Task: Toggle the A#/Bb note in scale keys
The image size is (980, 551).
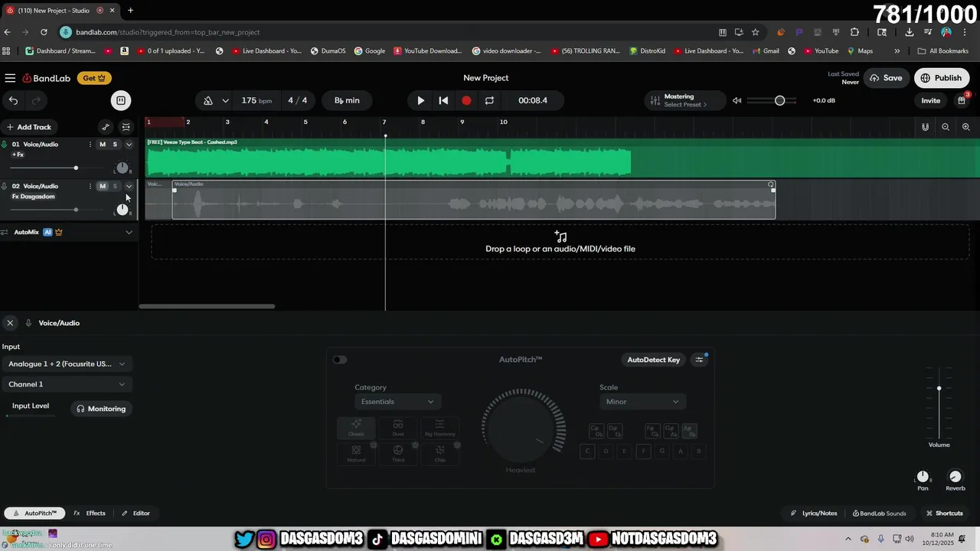Action: pos(689,432)
